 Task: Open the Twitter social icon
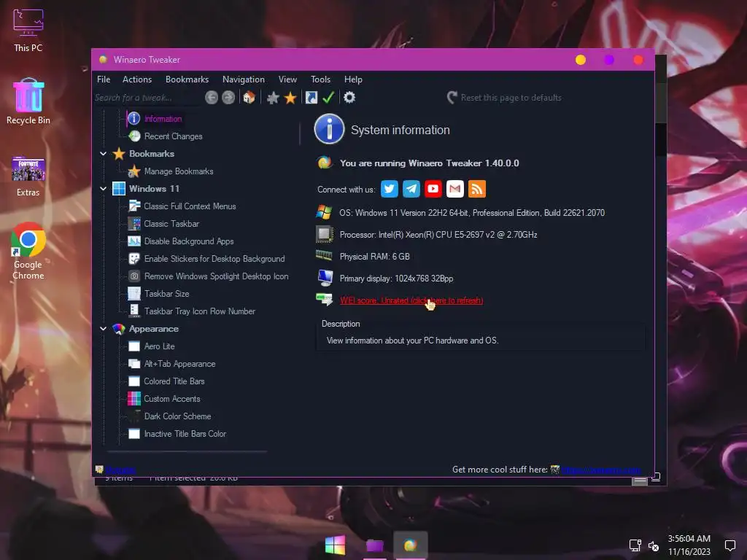tap(390, 189)
